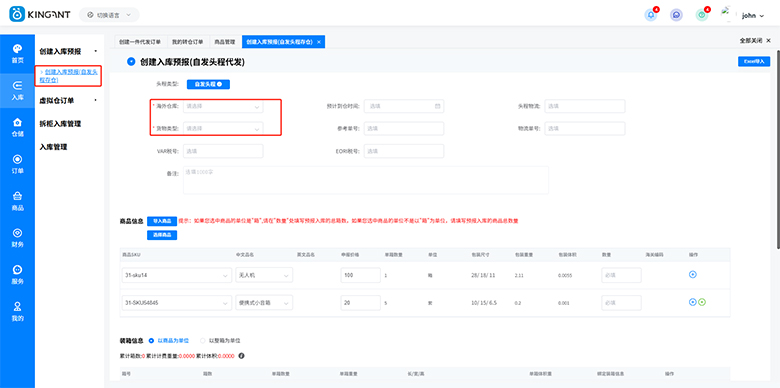
Task: Click the green action icon for 31-SKU54845 row
Action: 701,302
